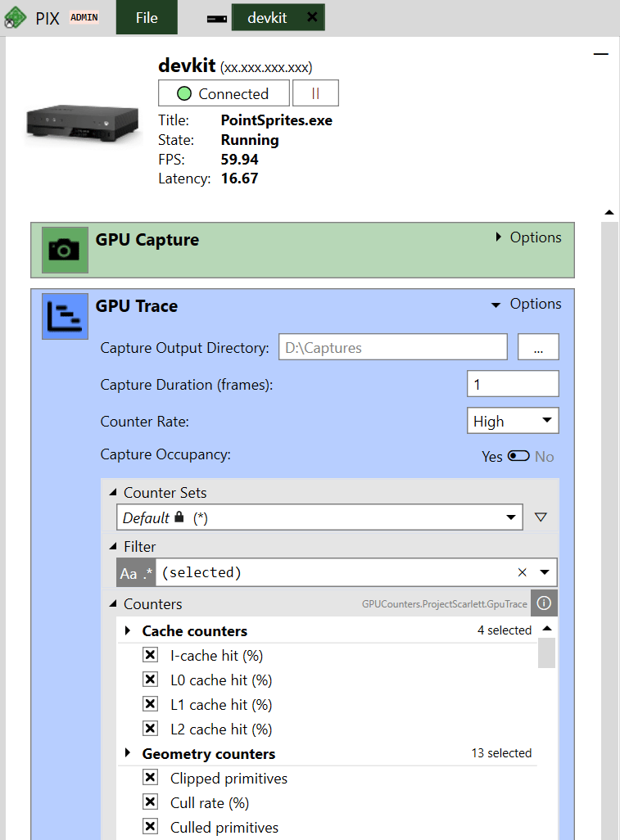This screenshot has height=840, width=620.
Task: Toggle the Cache counters group expander
Action: click(x=128, y=630)
